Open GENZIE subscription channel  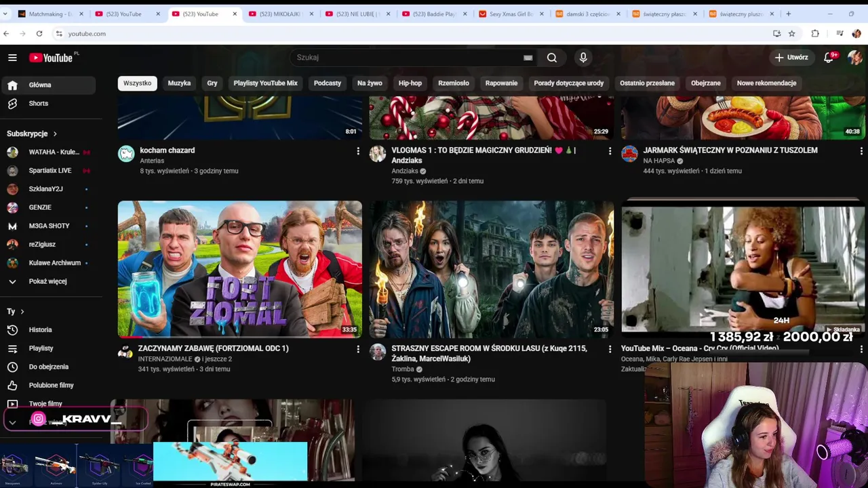[x=47, y=207]
